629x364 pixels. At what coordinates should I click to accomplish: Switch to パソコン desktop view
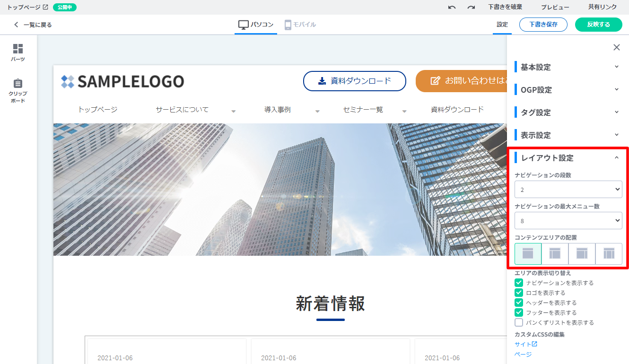pyautogui.click(x=256, y=25)
